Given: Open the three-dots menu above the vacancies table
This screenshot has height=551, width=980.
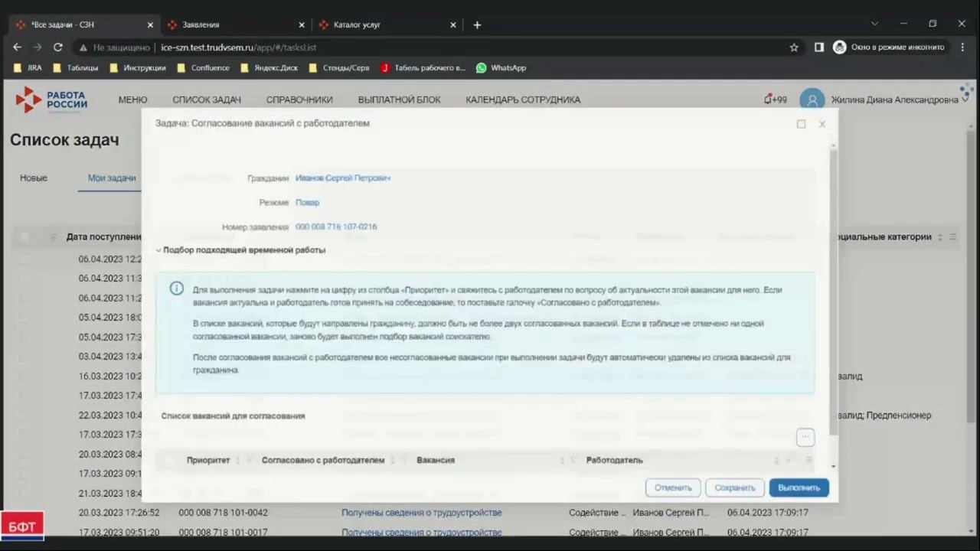Looking at the screenshot, I should [x=805, y=437].
